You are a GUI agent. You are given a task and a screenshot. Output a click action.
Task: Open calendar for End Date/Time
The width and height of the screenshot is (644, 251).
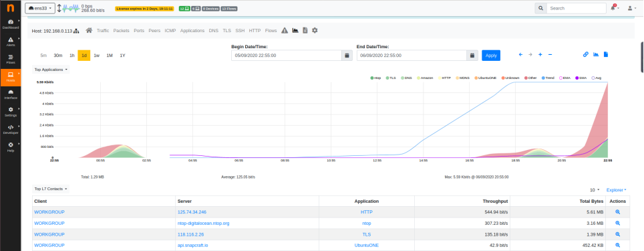click(x=472, y=55)
